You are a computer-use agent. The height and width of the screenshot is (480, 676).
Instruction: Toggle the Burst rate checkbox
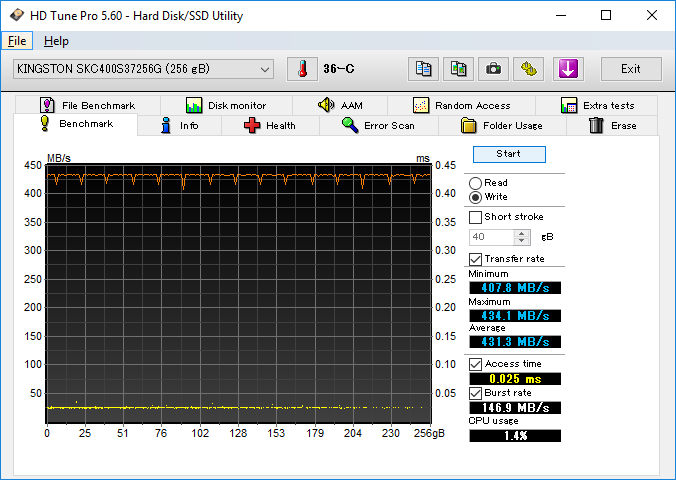pyautogui.click(x=476, y=393)
